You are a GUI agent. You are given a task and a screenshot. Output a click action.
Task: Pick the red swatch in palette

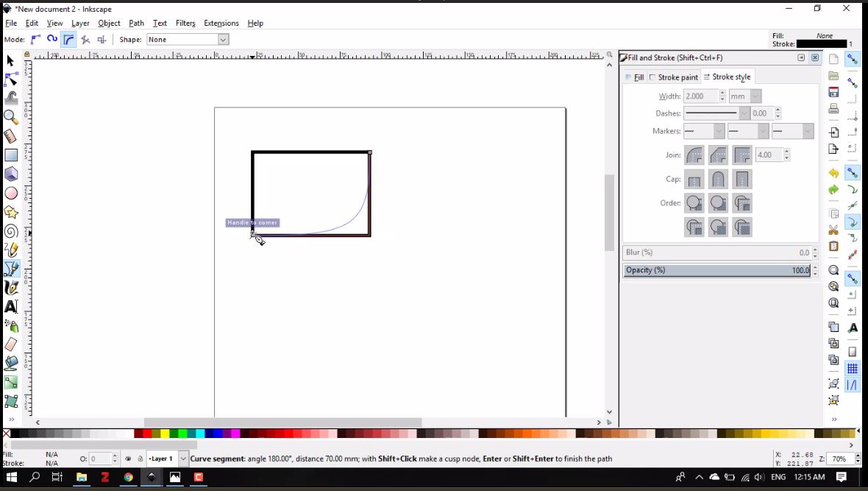pyautogui.click(x=146, y=434)
